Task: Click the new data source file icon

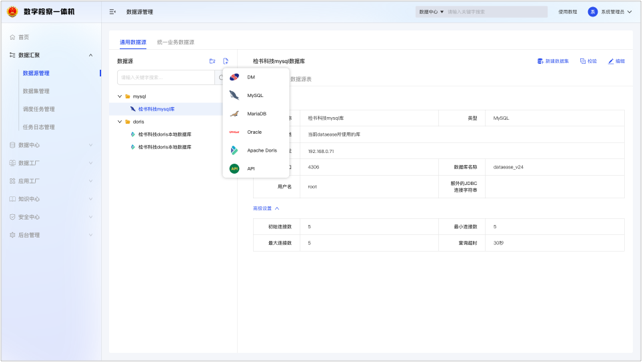Action: click(x=226, y=61)
